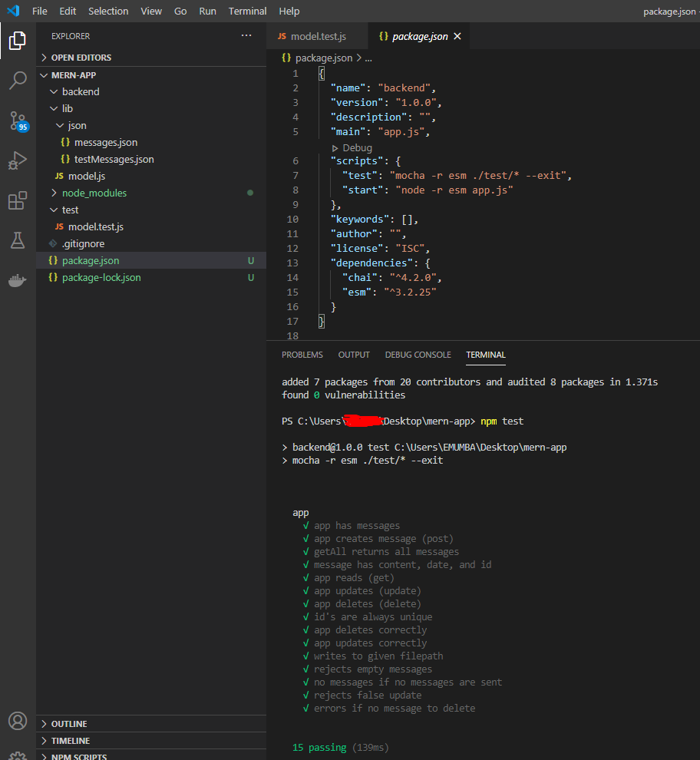Click "npm test" command in terminal
Image resolution: width=700 pixels, height=760 pixels.
tap(502, 421)
